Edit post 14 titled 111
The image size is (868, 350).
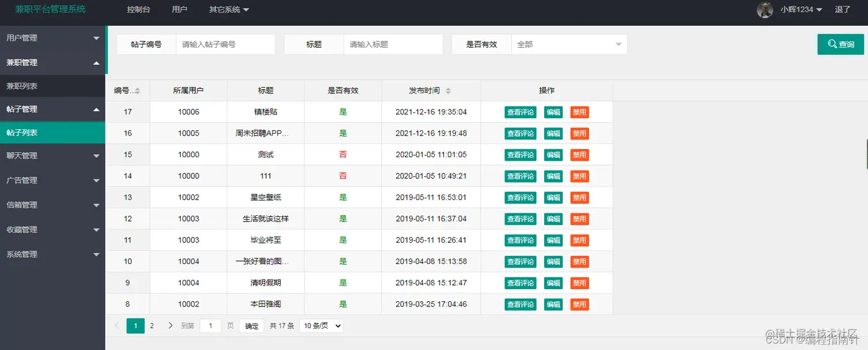tap(553, 176)
